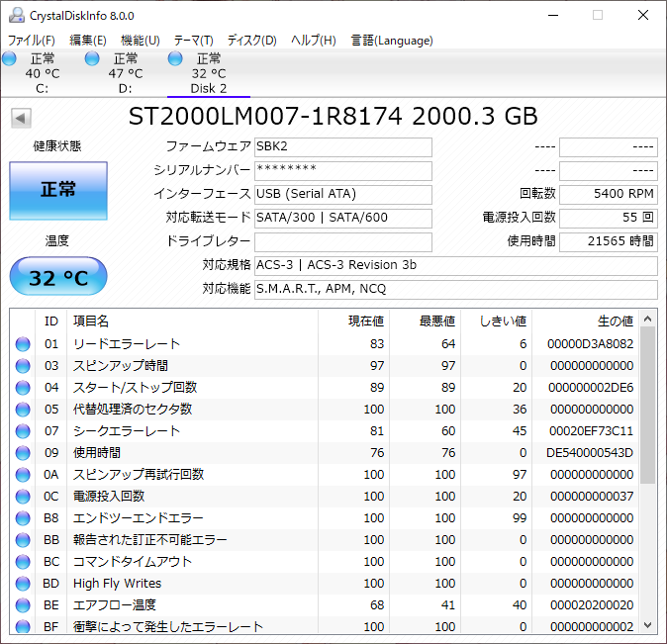The width and height of the screenshot is (667, 644).
Task: Select the D: drive tab at 47 °C
Action: pos(125,73)
